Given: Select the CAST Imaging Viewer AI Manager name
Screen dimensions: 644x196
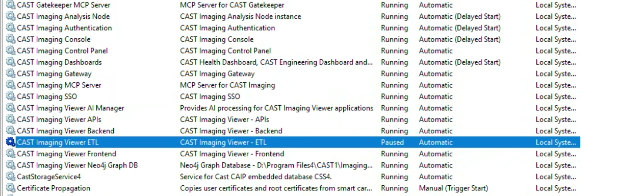Looking at the screenshot, I should [70, 108].
